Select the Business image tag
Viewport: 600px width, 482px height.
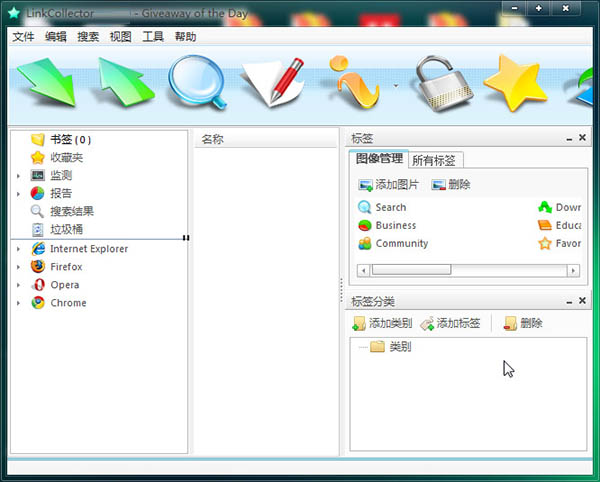pyautogui.click(x=395, y=226)
